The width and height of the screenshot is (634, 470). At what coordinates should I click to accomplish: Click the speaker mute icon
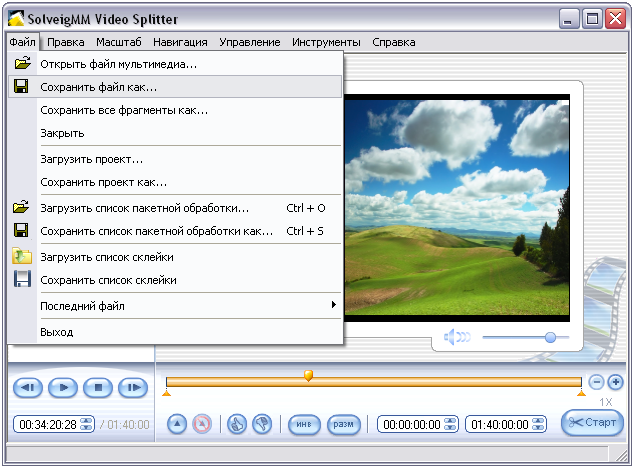click(x=457, y=337)
